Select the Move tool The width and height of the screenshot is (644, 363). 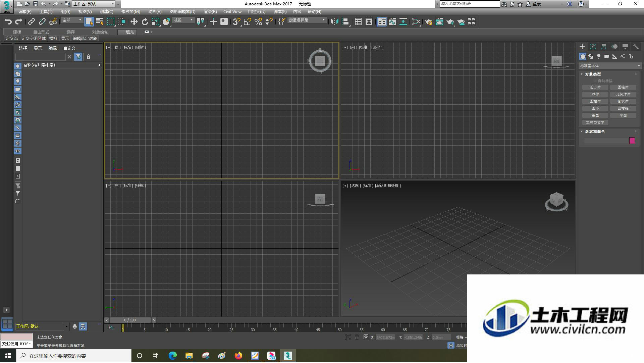tap(134, 22)
